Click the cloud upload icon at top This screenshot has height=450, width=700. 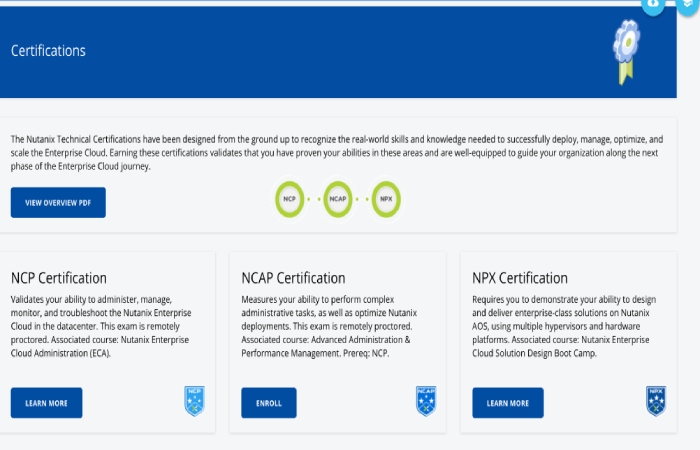(653, 6)
